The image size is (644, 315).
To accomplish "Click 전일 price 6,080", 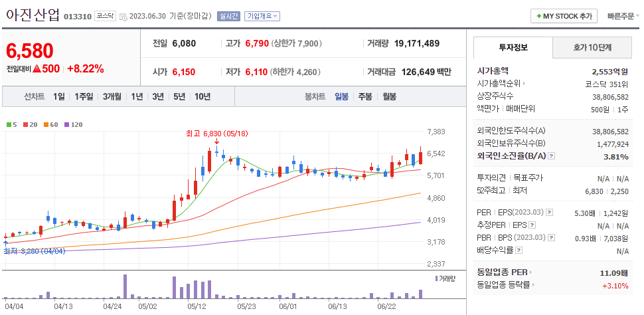I will (x=184, y=44).
